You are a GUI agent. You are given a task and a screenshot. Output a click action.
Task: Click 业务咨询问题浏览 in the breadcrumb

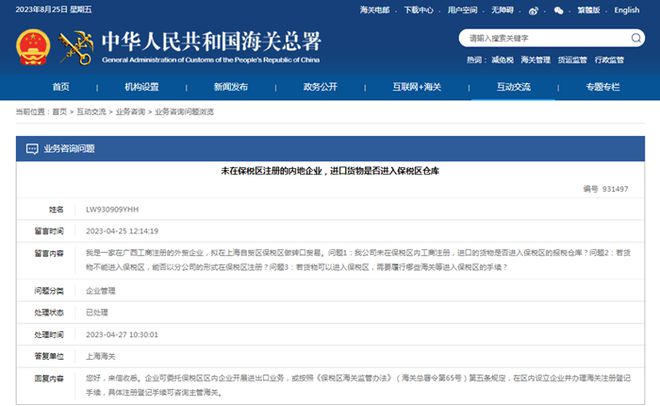[x=184, y=112]
